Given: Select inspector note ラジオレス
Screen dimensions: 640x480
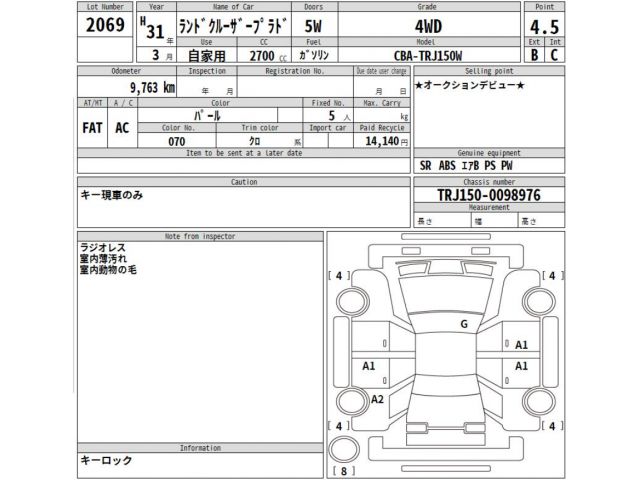Looking at the screenshot, I should [103, 247].
